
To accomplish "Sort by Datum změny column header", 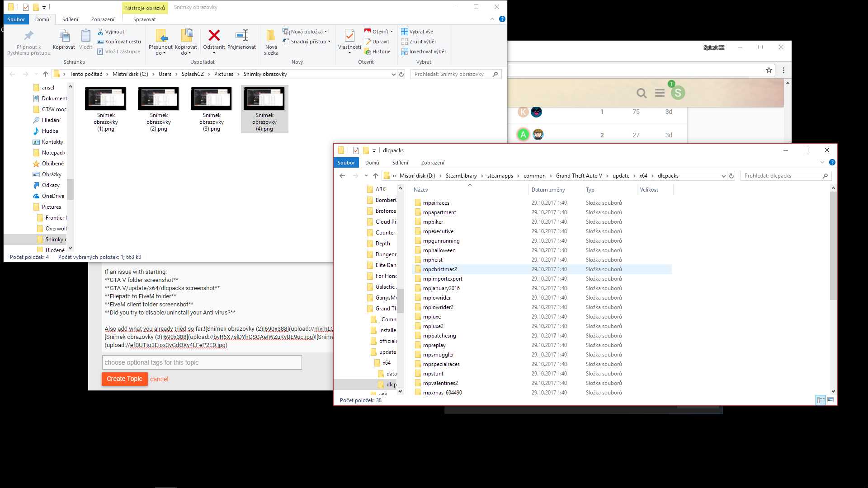I will point(556,190).
